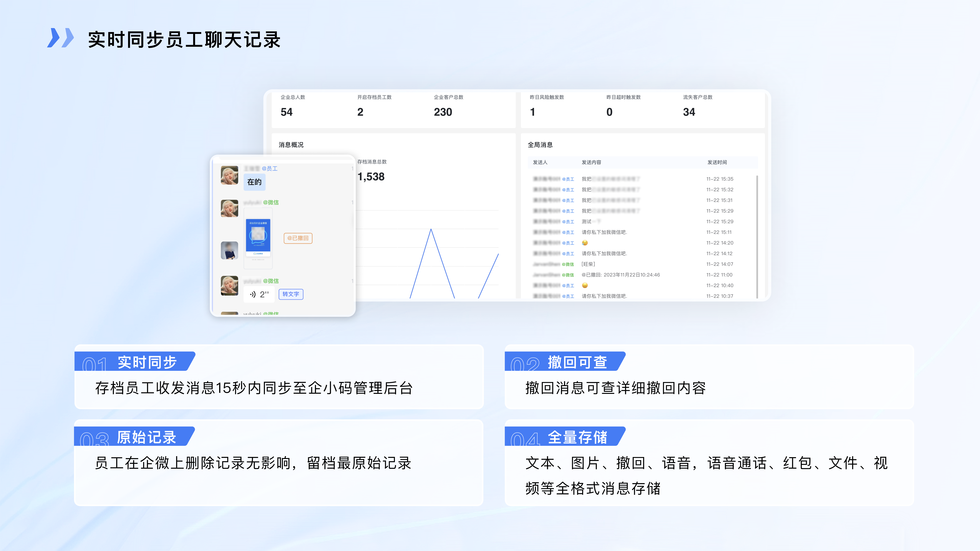Click the 昨日风险触发数 value 1
The height and width of the screenshot is (551, 980).
point(533,112)
